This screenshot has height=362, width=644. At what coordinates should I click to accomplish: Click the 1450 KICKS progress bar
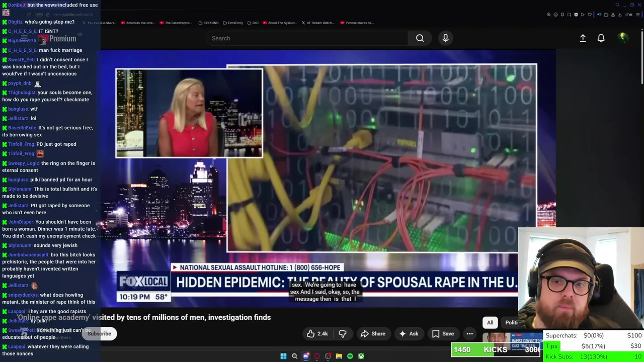point(497,350)
